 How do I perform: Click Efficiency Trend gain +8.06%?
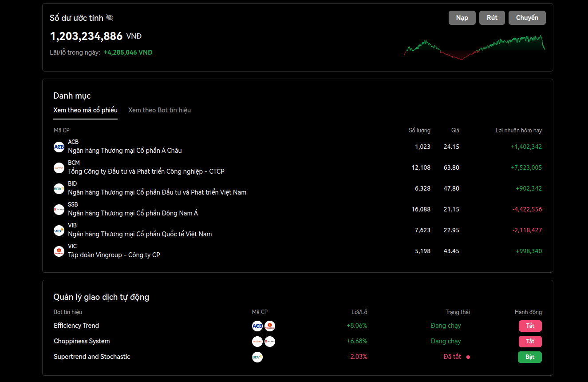(x=357, y=326)
